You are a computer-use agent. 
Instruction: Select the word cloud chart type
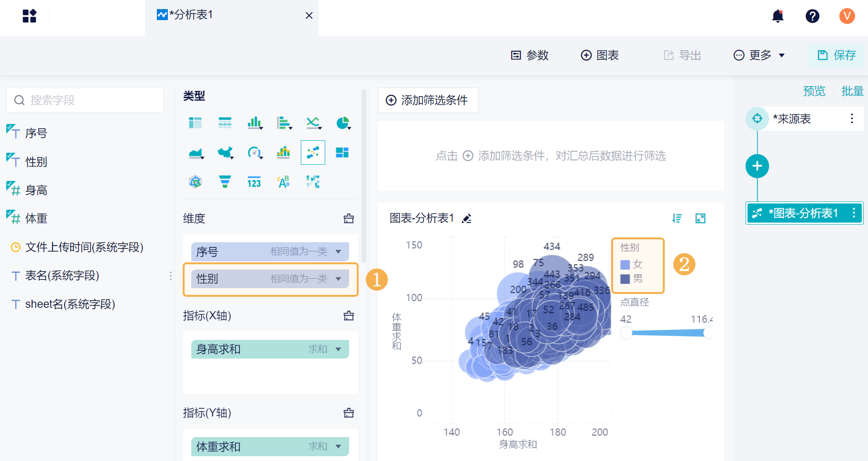pyautogui.click(x=284, y=182)
